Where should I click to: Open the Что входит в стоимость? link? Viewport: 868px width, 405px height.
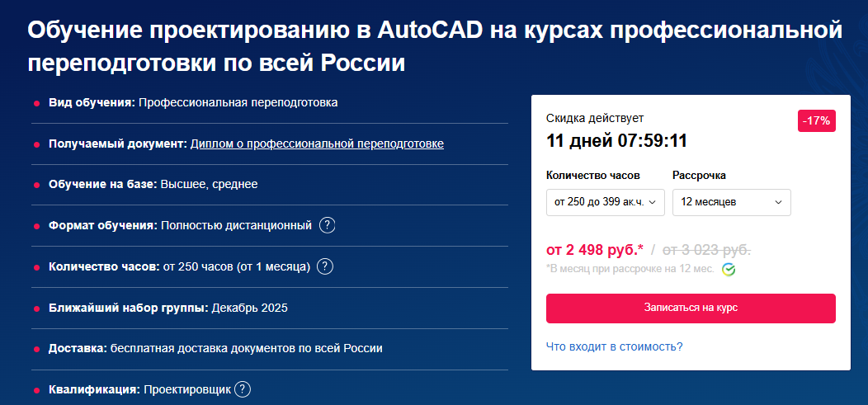[x=614, y=346]
